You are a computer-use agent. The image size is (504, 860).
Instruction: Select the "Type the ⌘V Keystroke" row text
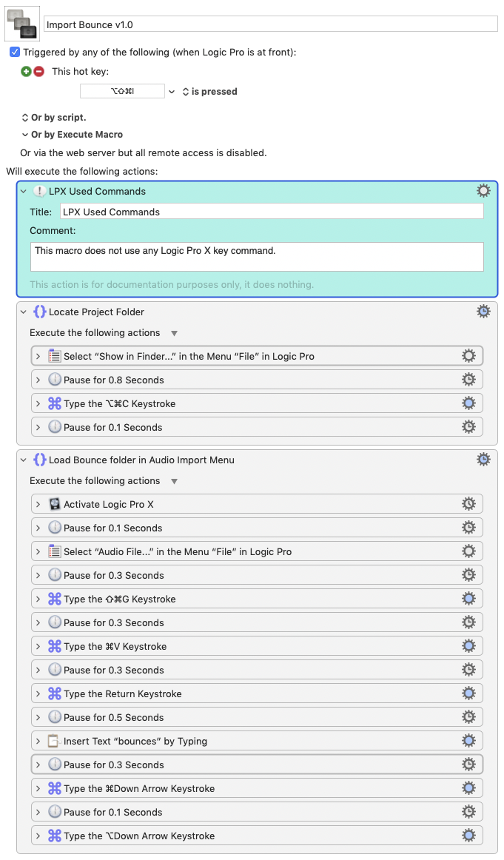click(x=115, y=647)
